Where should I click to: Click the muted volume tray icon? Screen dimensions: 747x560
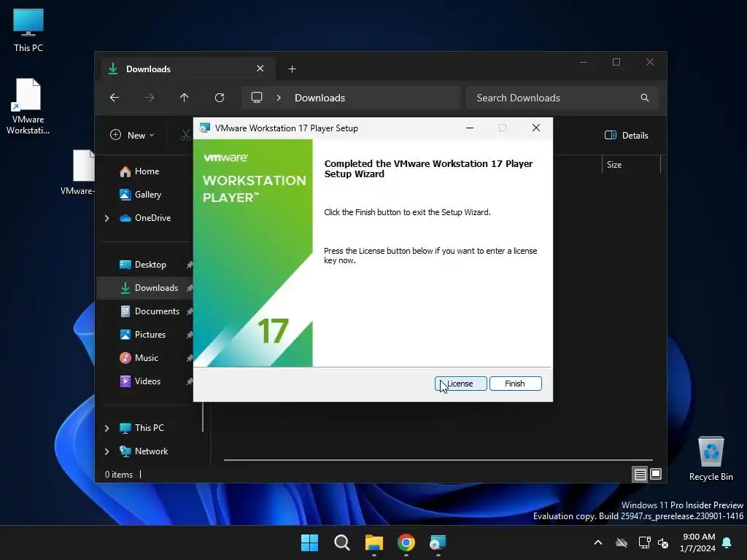pyautogui.click(x=663, y=542)
